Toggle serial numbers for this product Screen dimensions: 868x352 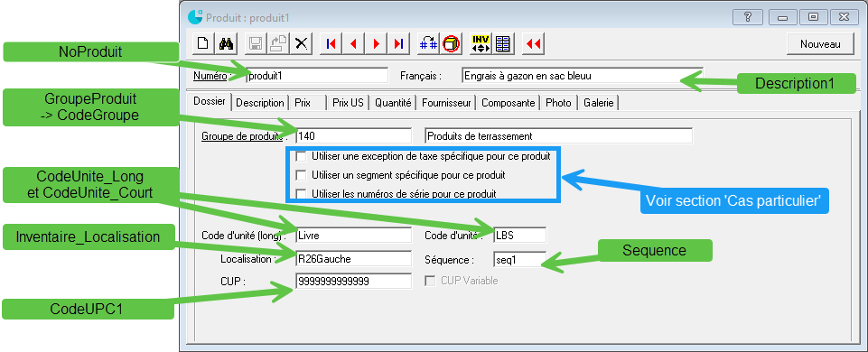[x=301, y=194]
